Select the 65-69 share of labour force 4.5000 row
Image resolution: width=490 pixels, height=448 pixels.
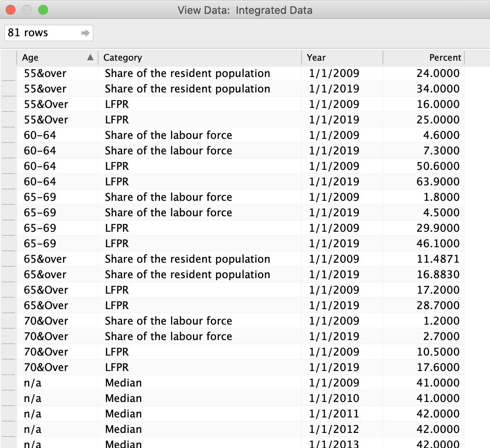pyautogui.click(x=163, y=212)
